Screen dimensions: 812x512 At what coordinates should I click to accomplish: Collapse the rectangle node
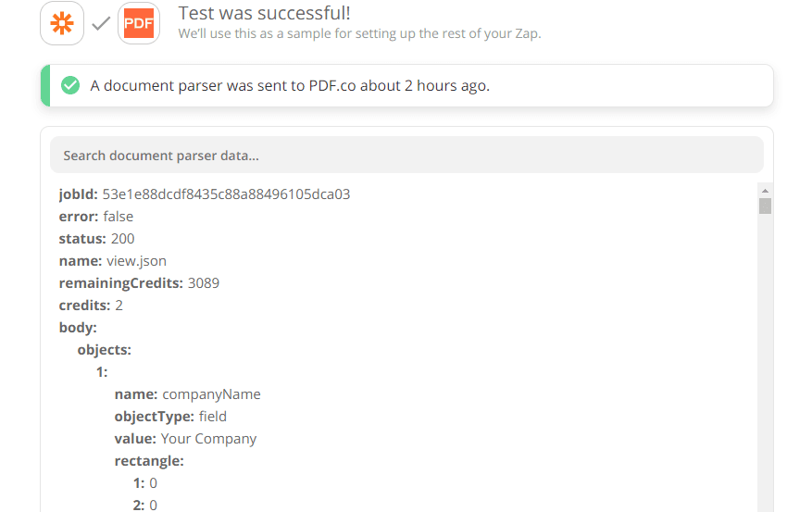(x=149, y=461)
